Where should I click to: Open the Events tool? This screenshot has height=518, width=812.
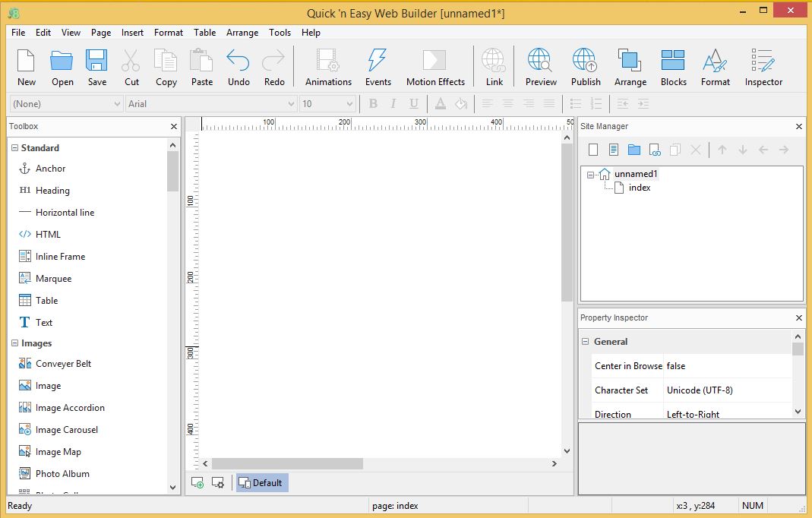[378, 68]
